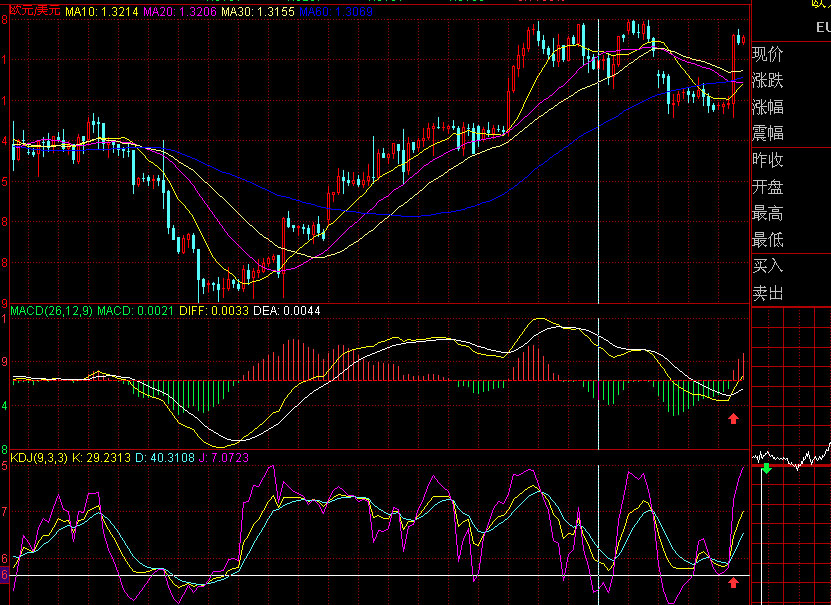Click the blue MA60 average label
831x605 pixels.
336,11
